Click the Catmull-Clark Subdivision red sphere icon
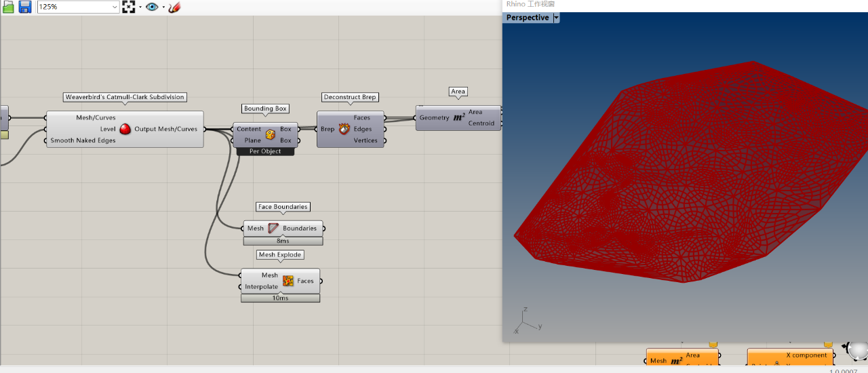 125,129
